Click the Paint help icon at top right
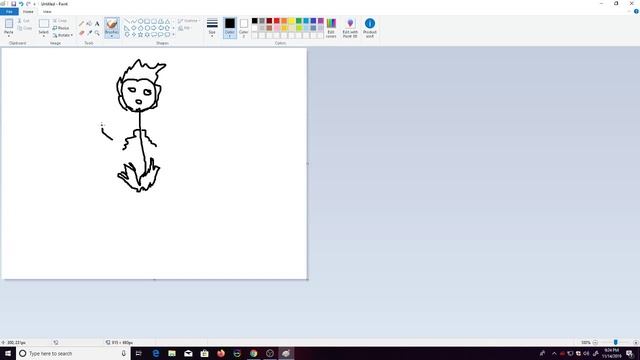This screenshot has height=360, width=640. (x=636, y=11)
